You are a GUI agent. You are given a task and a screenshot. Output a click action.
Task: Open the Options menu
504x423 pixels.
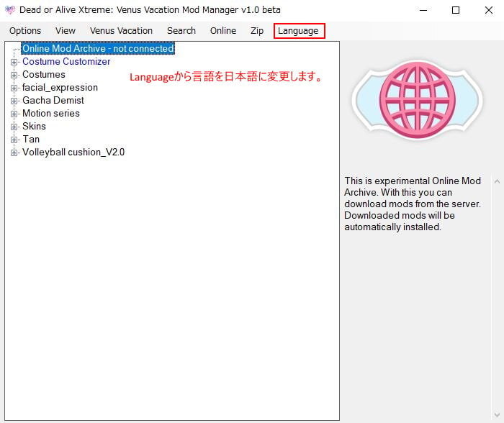tap(25, 31)
